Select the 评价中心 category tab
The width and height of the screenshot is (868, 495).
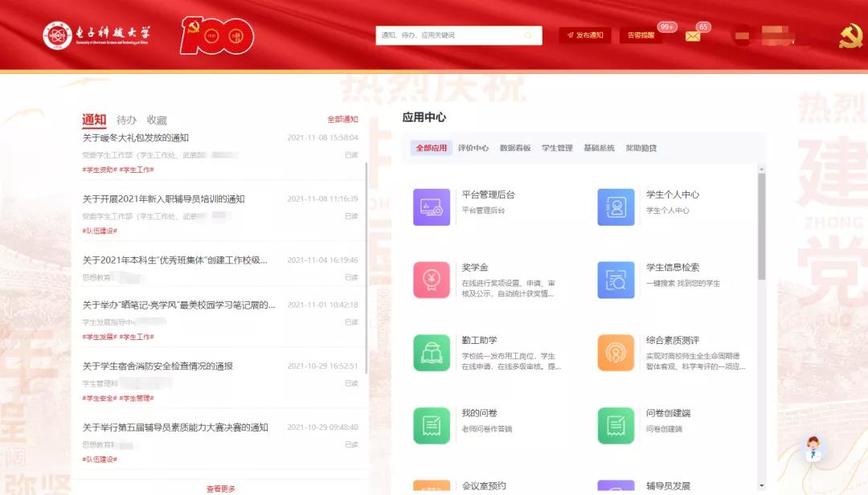[x=473, y=148]
